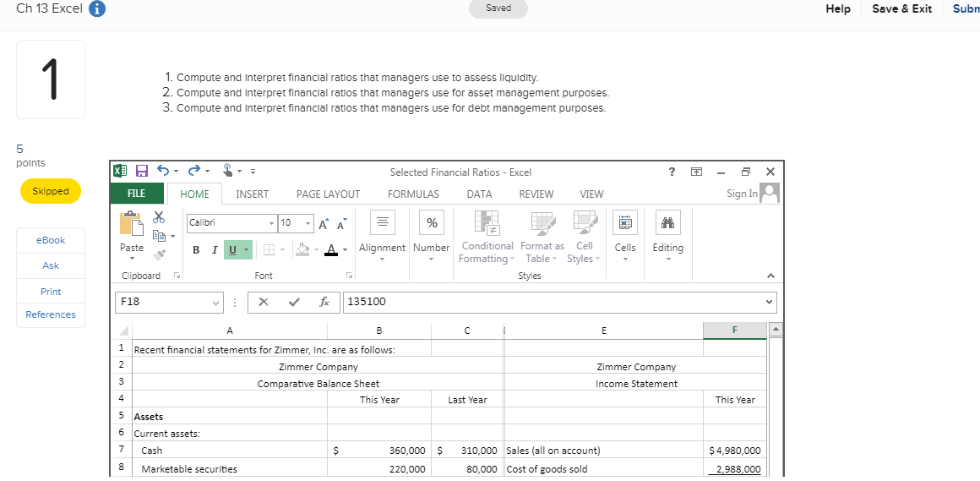
Task: Click ribbon display options icon
Action: click(x=695, y=172)
